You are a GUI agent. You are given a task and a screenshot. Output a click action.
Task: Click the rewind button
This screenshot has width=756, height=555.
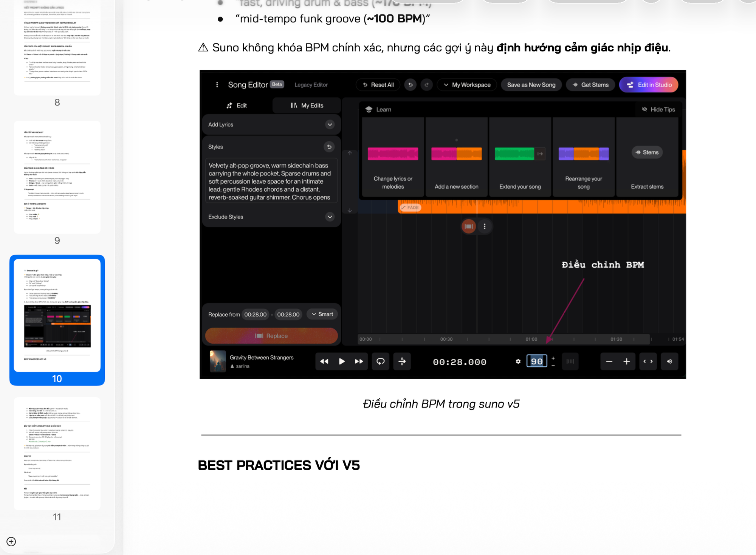(324, 361)
